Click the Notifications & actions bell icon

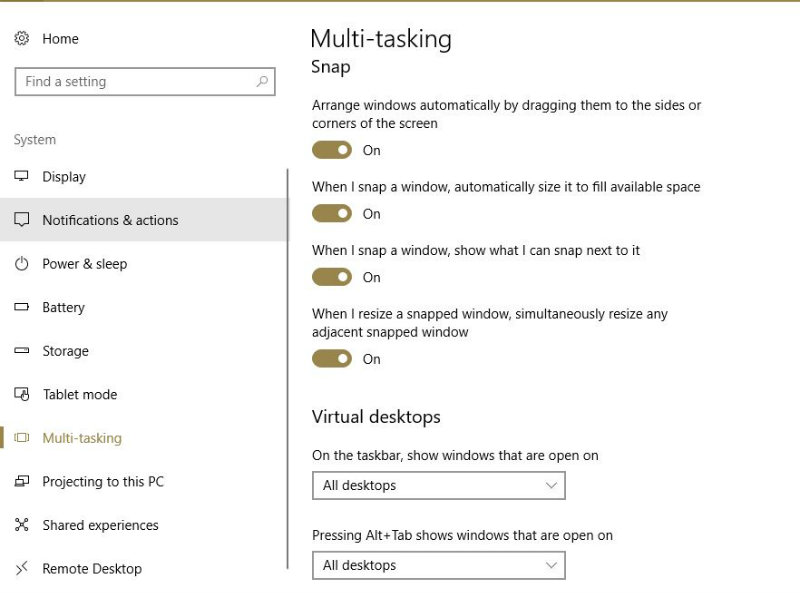click(x=22, y=220)
